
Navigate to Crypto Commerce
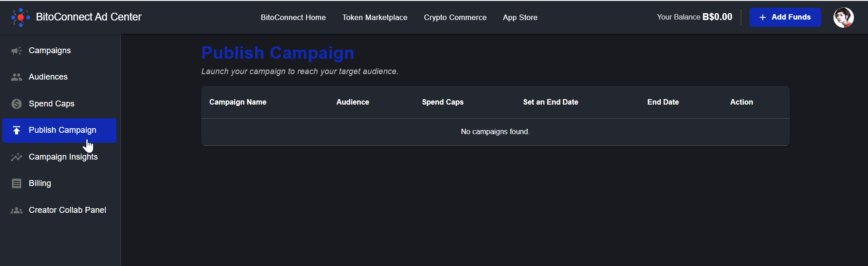tap(455, 17)
